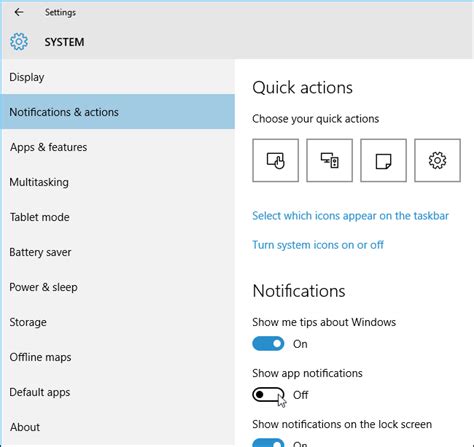Viewport: 474px width, 447px height.
Task: Select the All settings gear quick action
Action: pos(437,160)
